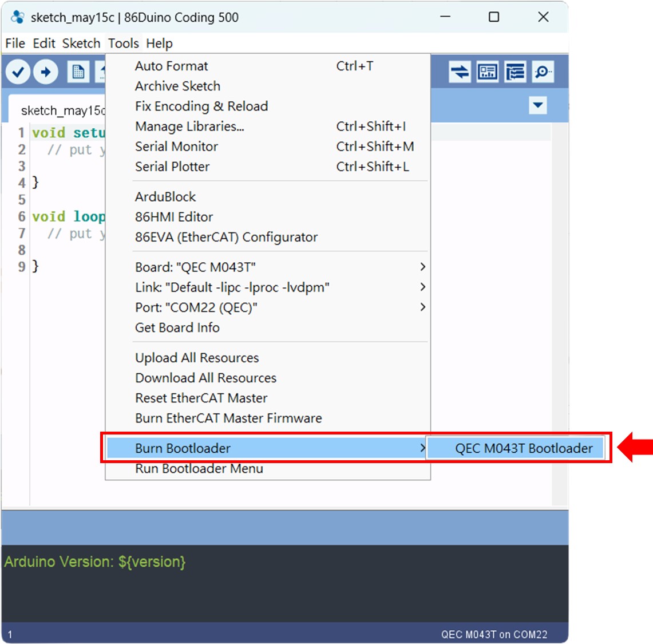This screenshot has height=644, width=653.
Task: Click the 86EVA configurator toolbar icon
Action: (515, 72)
